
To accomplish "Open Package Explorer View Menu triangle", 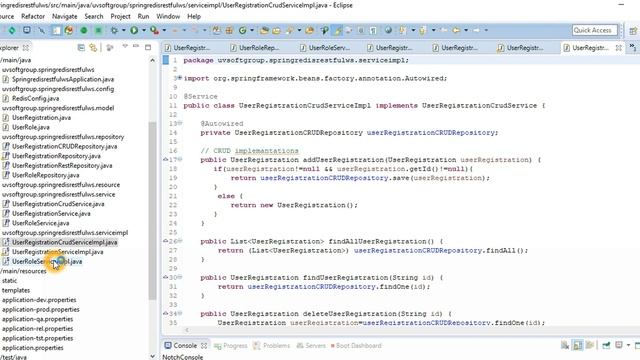I will pos(125,47).
